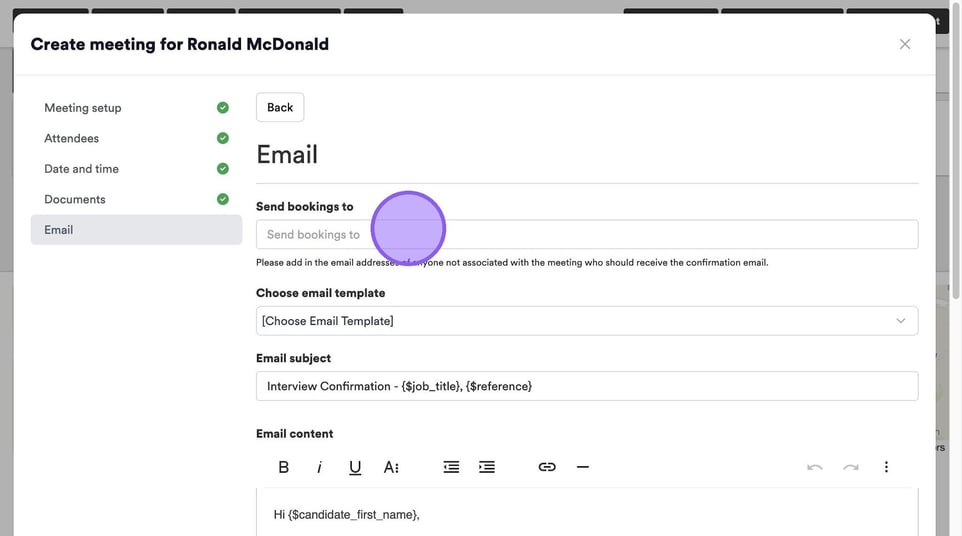Open the Attendees step
The width and height of the screenshot is (962, 536).
pos(72,138)
